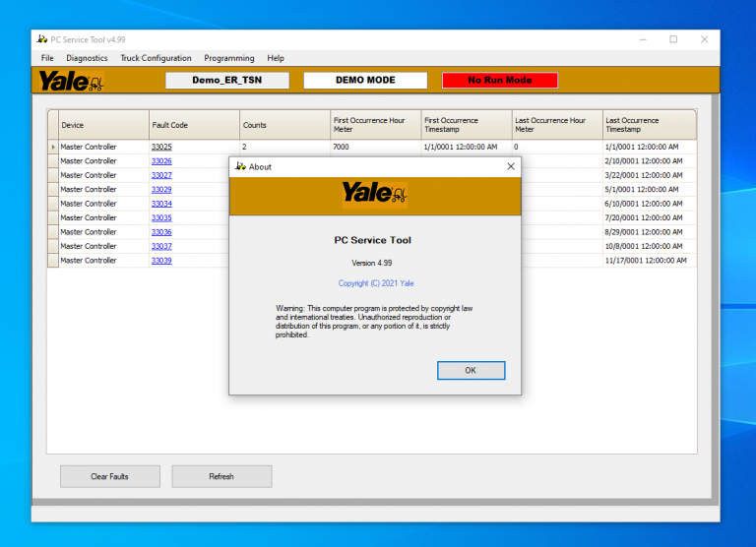Image resolution: width=756 pixels, height=547 pixels.
Task: Minimize the PC Service Tool window
Action: pos(643,39)
